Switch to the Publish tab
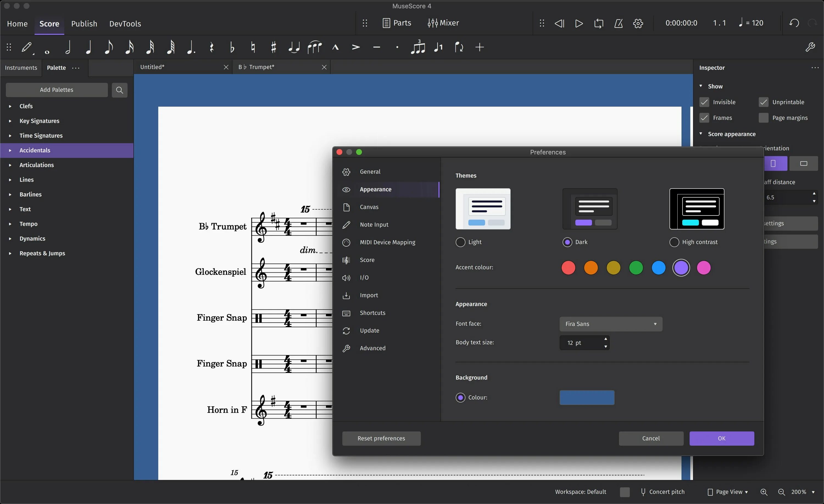Screen dimensions: 824x504 [84, 24]
